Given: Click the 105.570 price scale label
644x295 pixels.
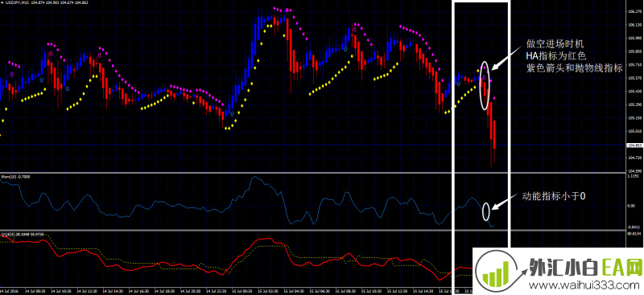Looking at the screenshot, I should [x=635, y=77].
